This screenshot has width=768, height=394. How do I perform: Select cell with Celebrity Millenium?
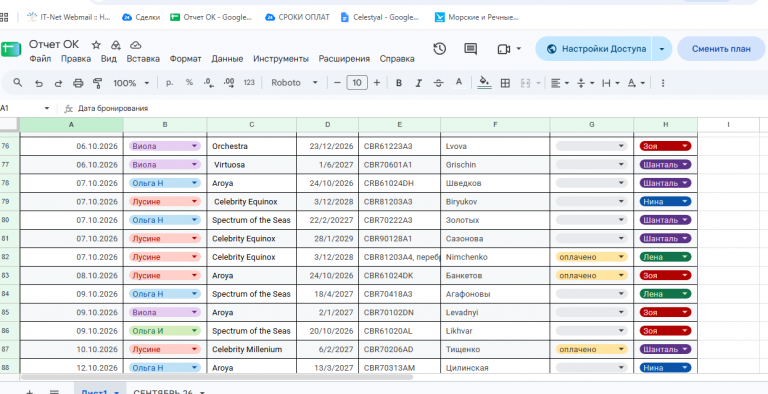tap(251, 349)
